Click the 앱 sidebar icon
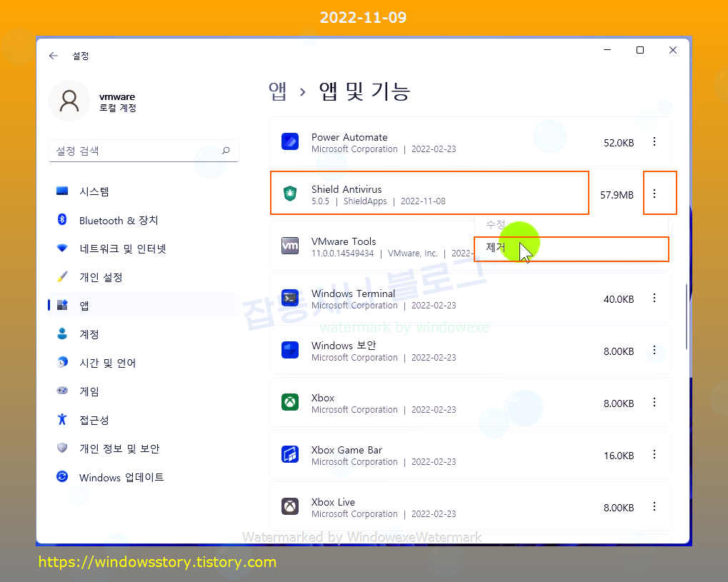The image size is (728, 582). click(x=62, y=305)
